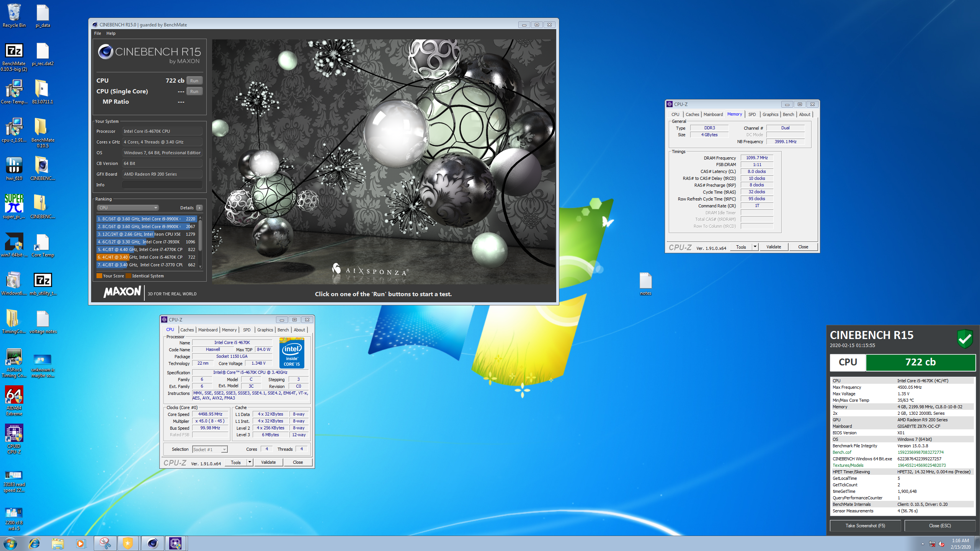Open the B13.0711.1 zip folder
This screenshot has width=980, height=551.
pyautogui.click(x=43, y=92)
